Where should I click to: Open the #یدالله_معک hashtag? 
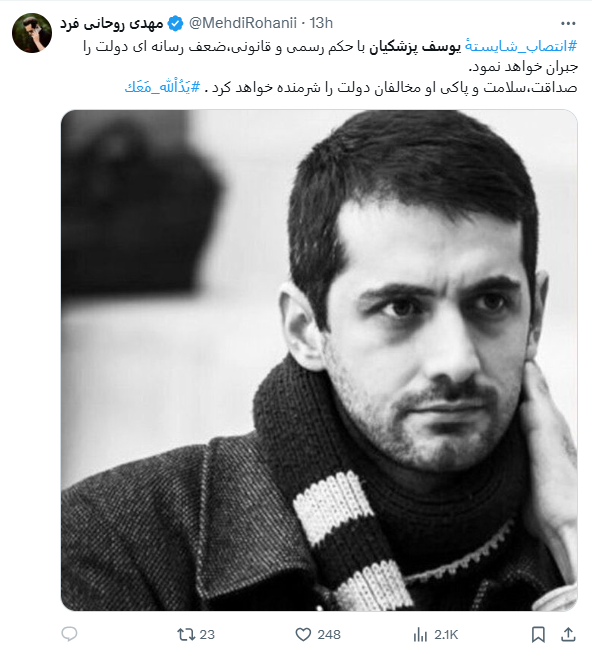coord(163,87)
